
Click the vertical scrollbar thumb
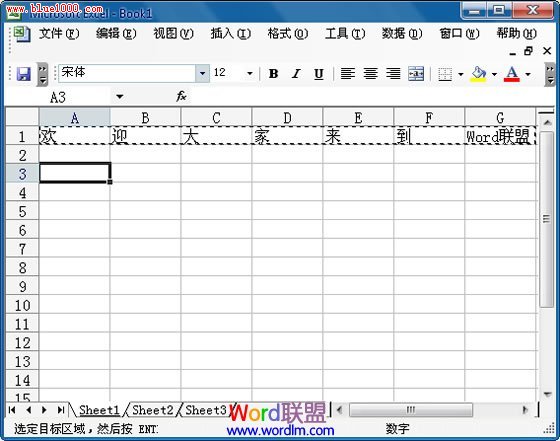point(547,219)
